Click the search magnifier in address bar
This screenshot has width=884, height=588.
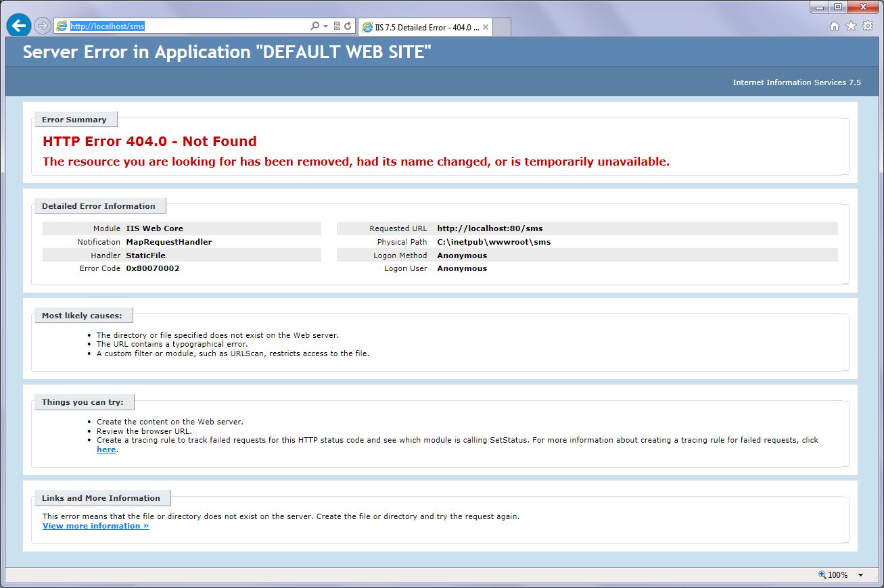[315, 26]
